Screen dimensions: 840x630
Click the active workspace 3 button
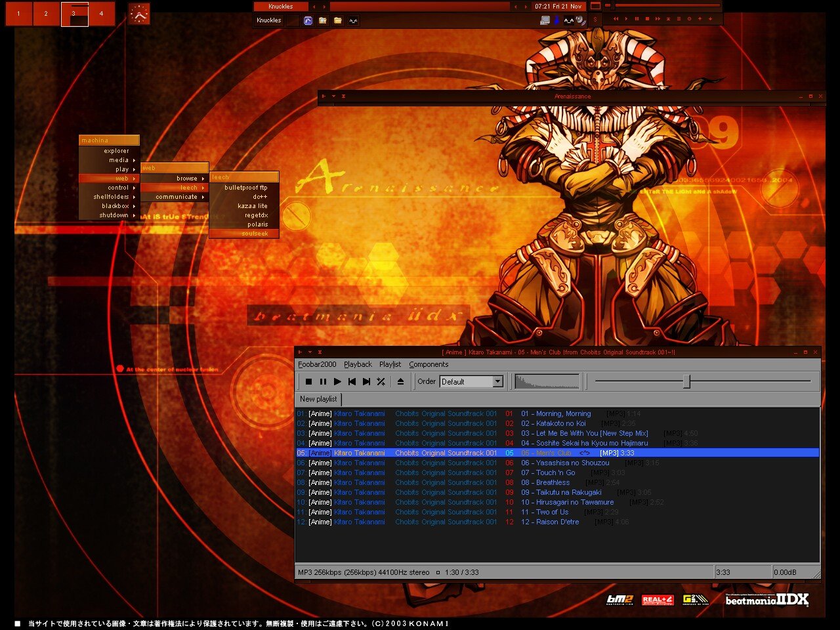point(74,14)
